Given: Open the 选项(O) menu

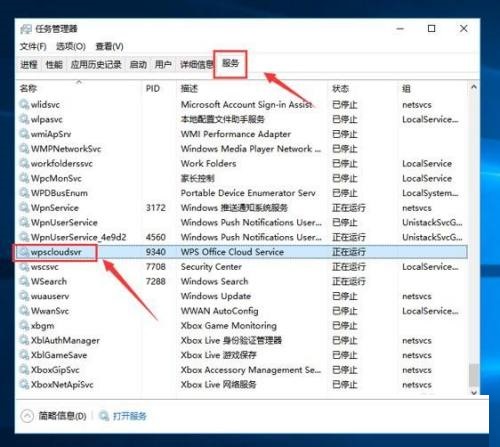Looking at the screenshot, I should (x=71, y=46).
